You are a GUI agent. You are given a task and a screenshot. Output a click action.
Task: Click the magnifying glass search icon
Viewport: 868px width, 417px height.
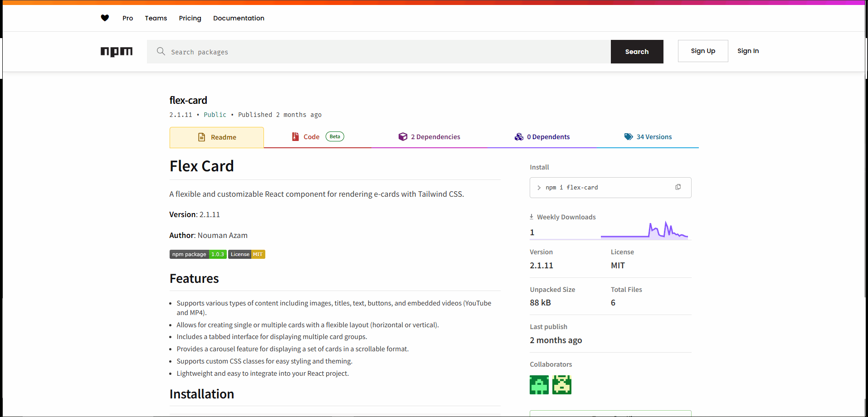(161, 51)
